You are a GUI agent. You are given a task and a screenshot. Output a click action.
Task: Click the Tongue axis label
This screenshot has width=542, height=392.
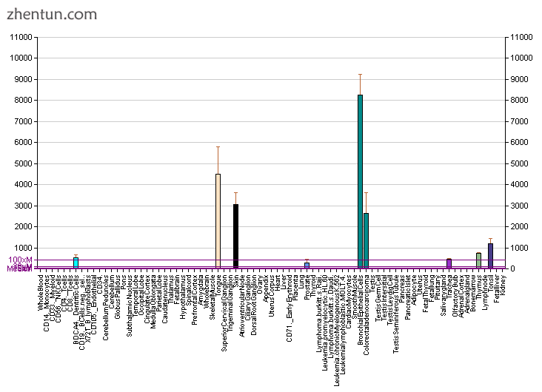coord(218,285)
